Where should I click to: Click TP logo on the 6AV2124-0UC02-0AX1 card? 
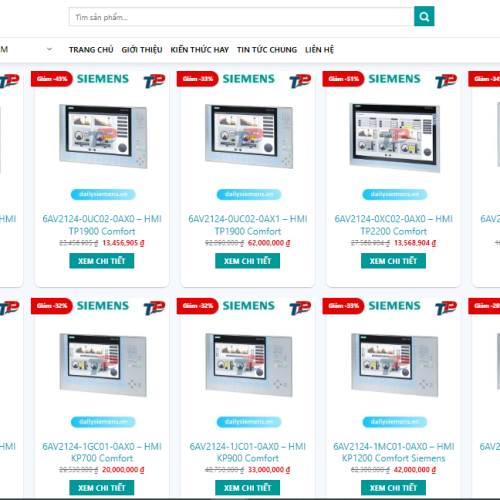pos(300,81)
